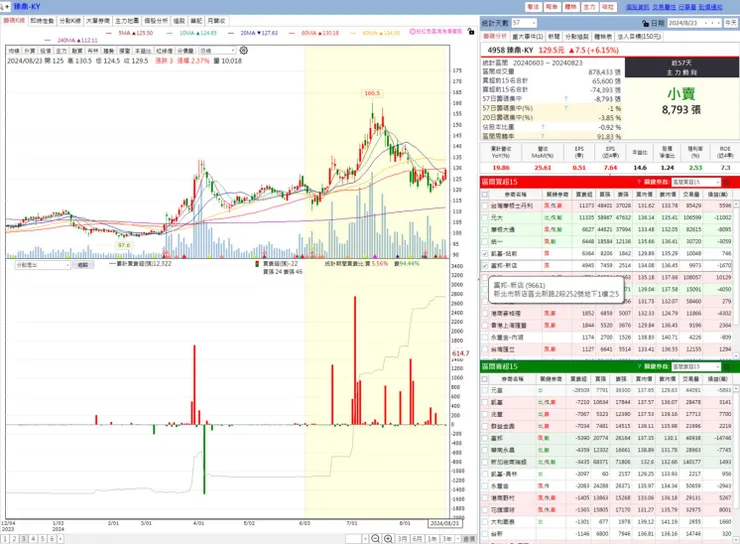The width and height of the screenshot is (740, 544).
Task: Tick the checkbox for 台灣摩根士丹利 row
Action: click(x=485, y=206)
